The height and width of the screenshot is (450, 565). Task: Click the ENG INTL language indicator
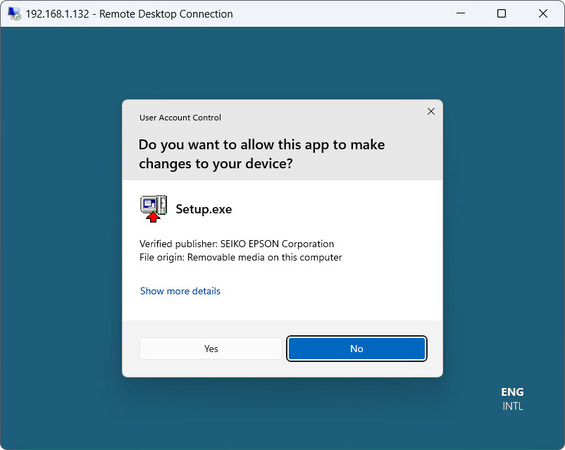(512, 399)
